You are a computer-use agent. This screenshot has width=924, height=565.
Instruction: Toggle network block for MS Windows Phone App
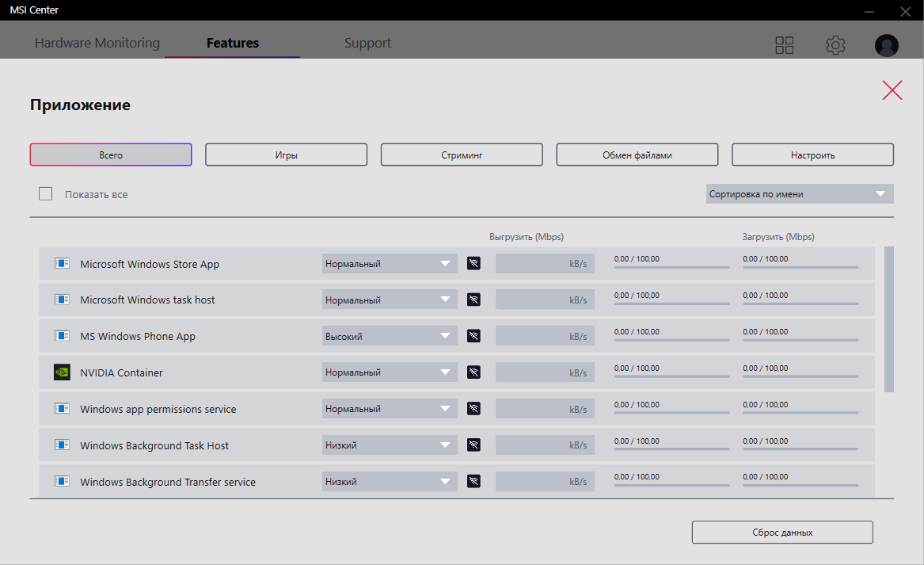[473, 335]
